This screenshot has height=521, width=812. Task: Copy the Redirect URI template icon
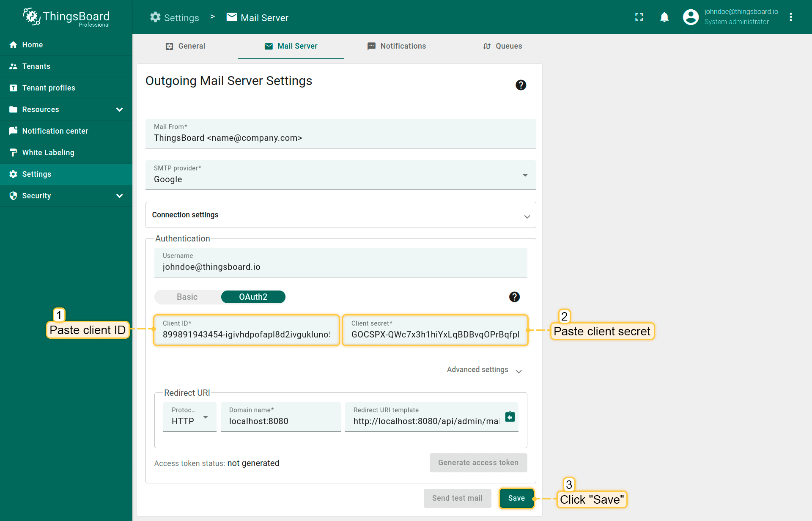(510, 417)
